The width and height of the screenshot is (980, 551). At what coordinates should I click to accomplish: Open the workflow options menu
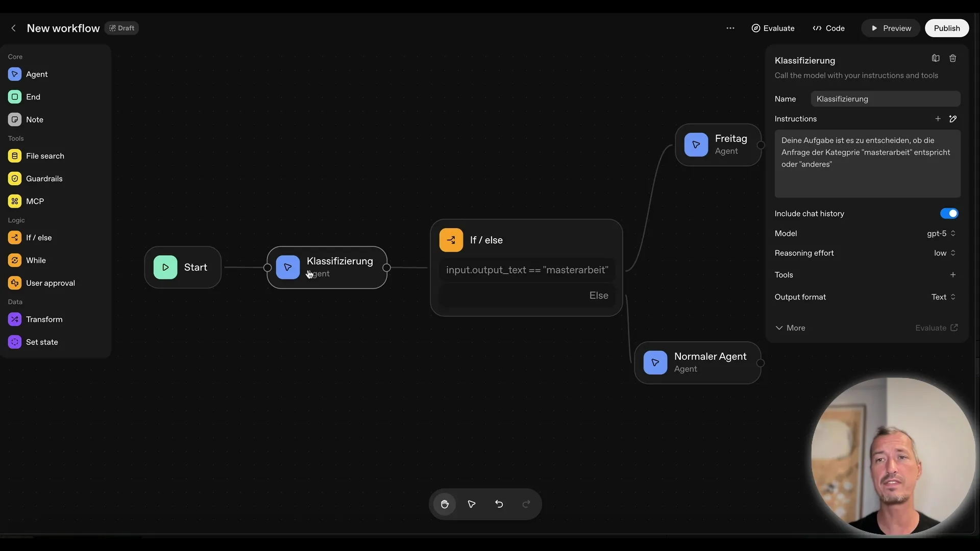pos(730,28)
